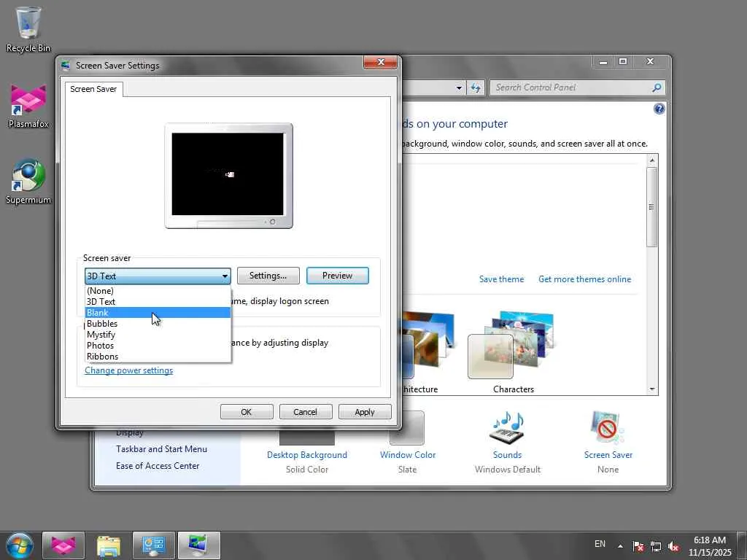The width and height of the screenshot is (747, 560).
Task: Click the Action Center flag tray icon
Action: (x=638, y=546)
